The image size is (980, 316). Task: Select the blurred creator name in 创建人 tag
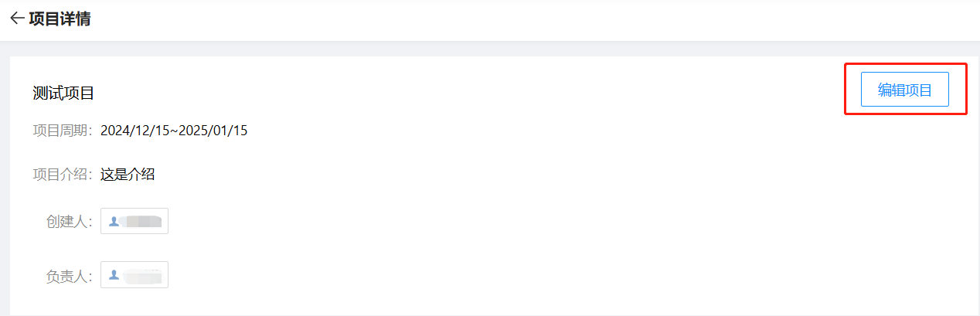(141, 221)
